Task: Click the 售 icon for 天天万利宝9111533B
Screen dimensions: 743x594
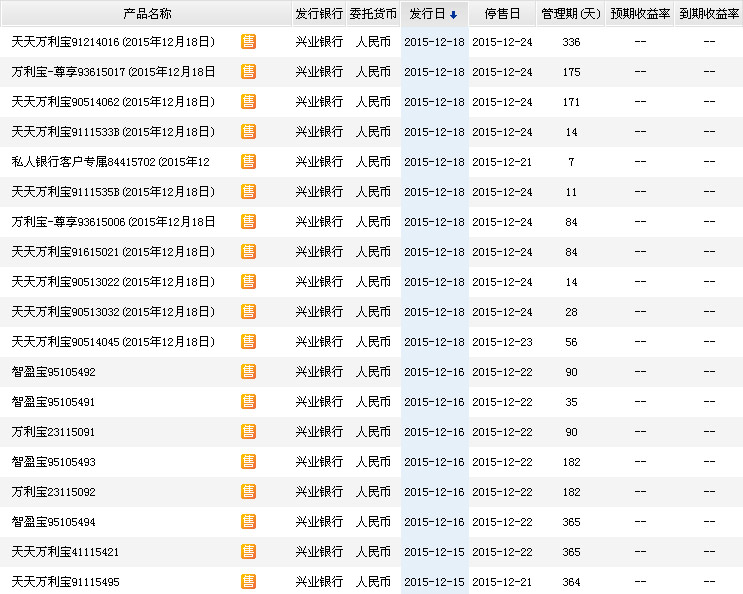Action: 248,132
